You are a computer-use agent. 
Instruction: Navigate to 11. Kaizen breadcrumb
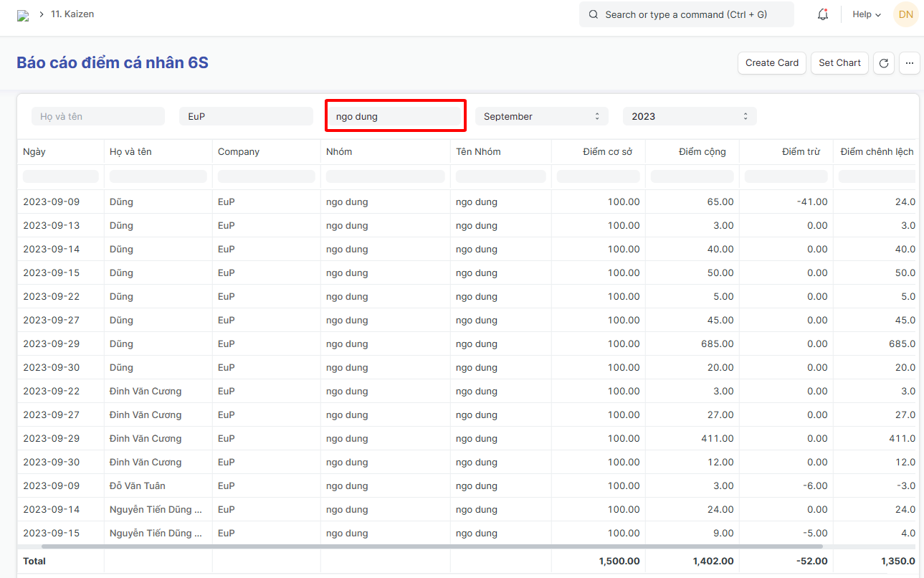72,14
